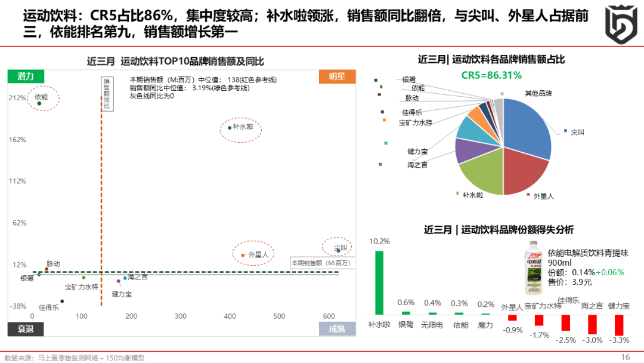Click the green CR5=86.31% text
The width and height of the screenshot is (644, 363).
point(491,75)
